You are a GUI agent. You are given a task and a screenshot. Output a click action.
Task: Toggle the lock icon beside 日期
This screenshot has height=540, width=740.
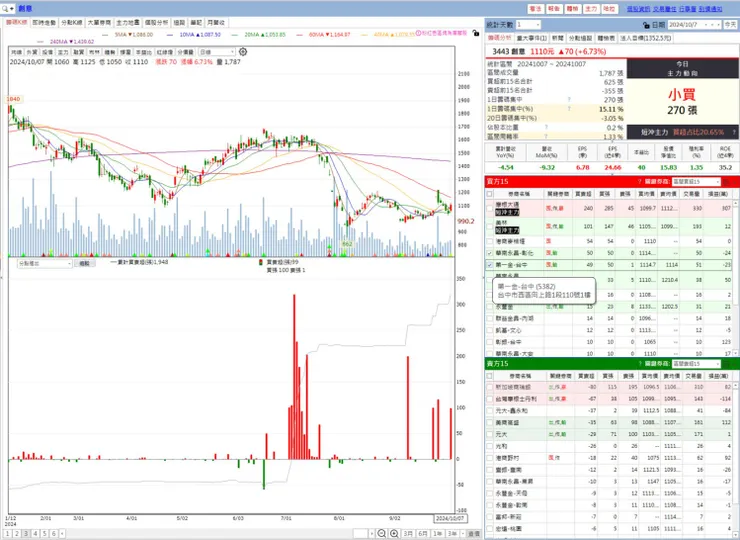(646, 25)
